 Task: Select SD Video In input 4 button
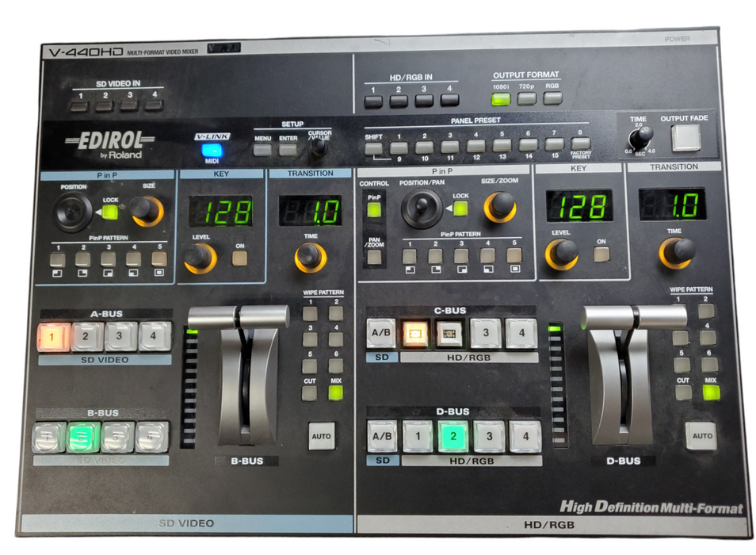click(154, 105)
